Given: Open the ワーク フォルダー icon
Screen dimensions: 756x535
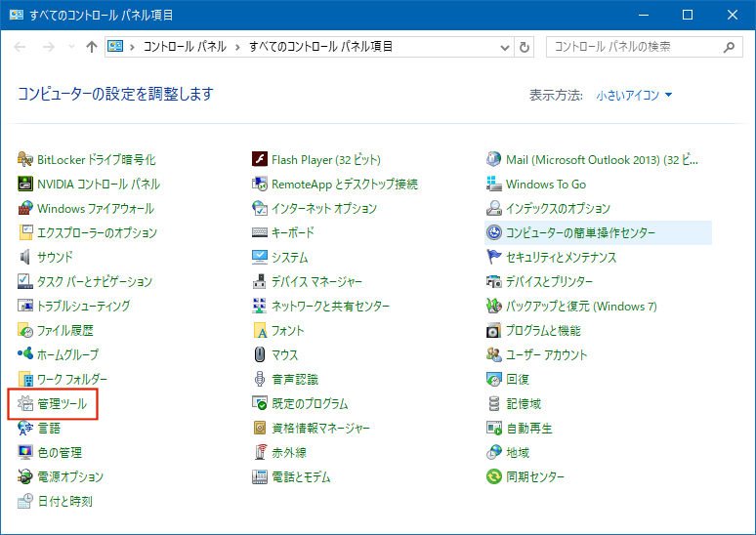Looking at the screenshot, I should point(25,379).
